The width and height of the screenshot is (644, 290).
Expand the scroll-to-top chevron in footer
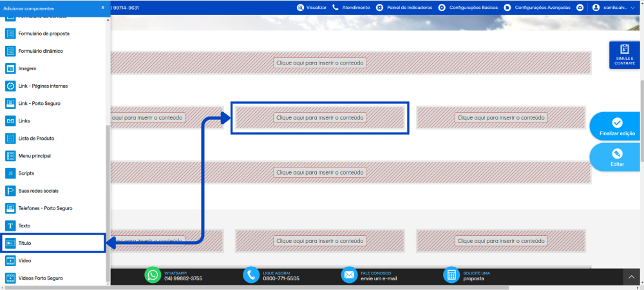pyautogui.click(x=632, y=277)
